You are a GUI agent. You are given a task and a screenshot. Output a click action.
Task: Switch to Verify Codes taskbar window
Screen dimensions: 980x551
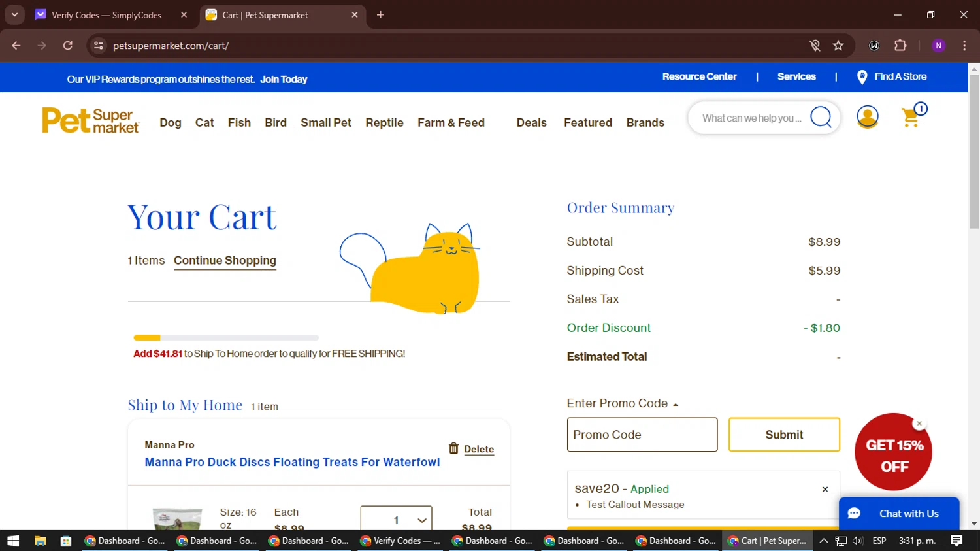[402, 541]
